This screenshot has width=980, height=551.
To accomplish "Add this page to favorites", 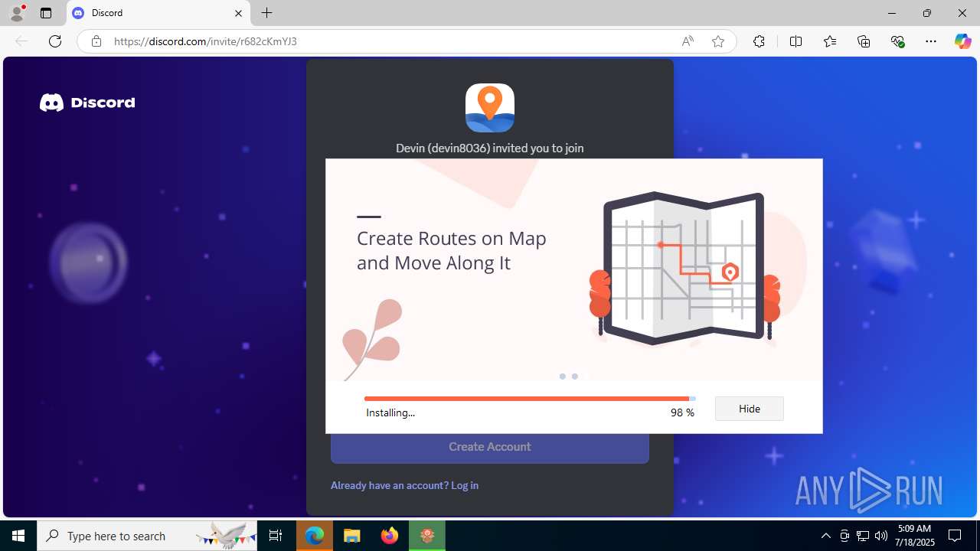I will tap(718, 41).
